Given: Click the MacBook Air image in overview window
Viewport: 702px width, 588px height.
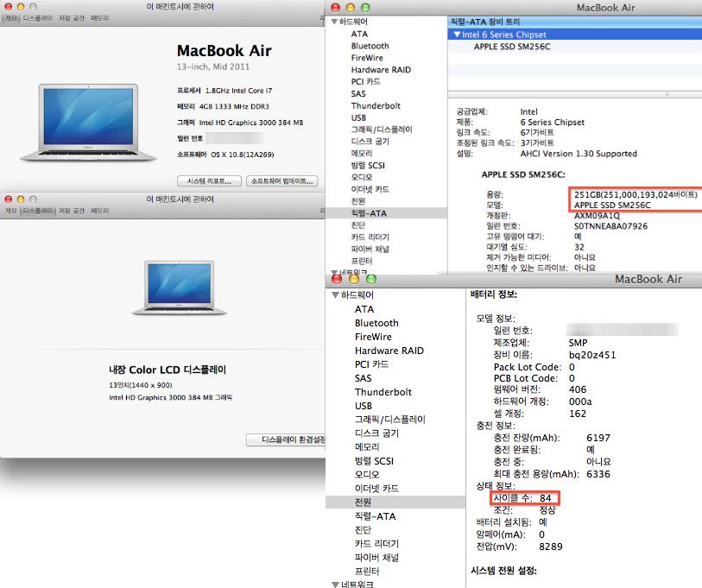Looking at the screenshot, I should coord(88,123).
